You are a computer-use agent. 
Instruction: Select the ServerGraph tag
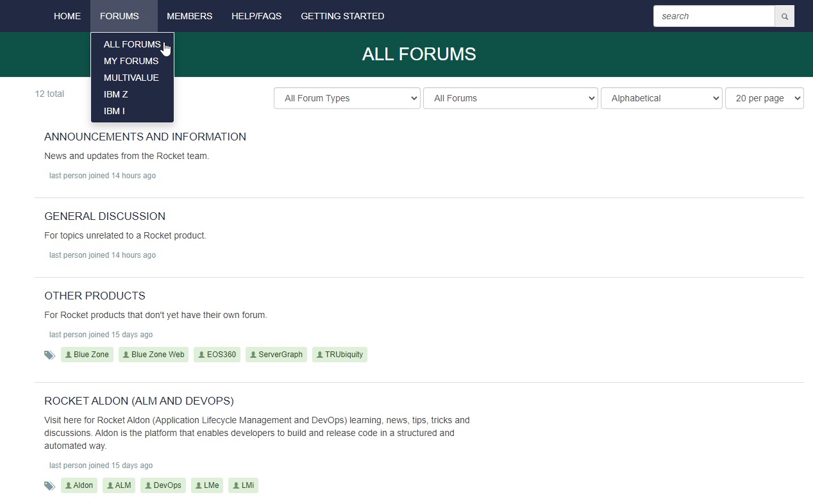click(276, 355)
